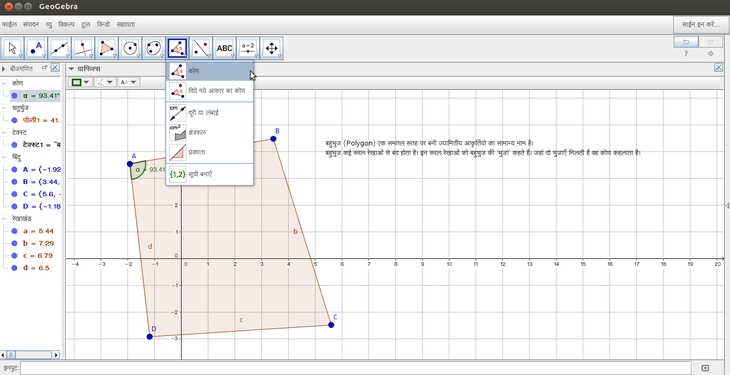
Task: Select the Reflect about Line tool
Action: [201, 48]
